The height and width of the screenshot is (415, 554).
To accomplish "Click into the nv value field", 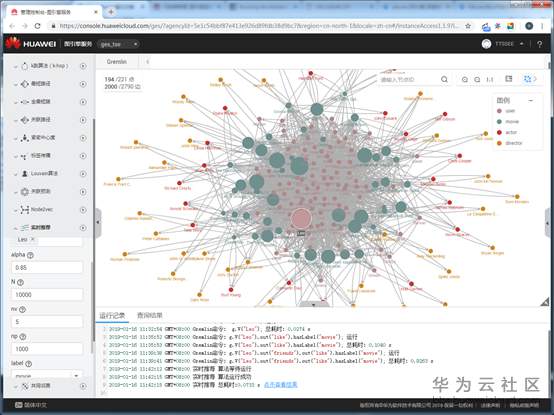I will pos(47,322).
